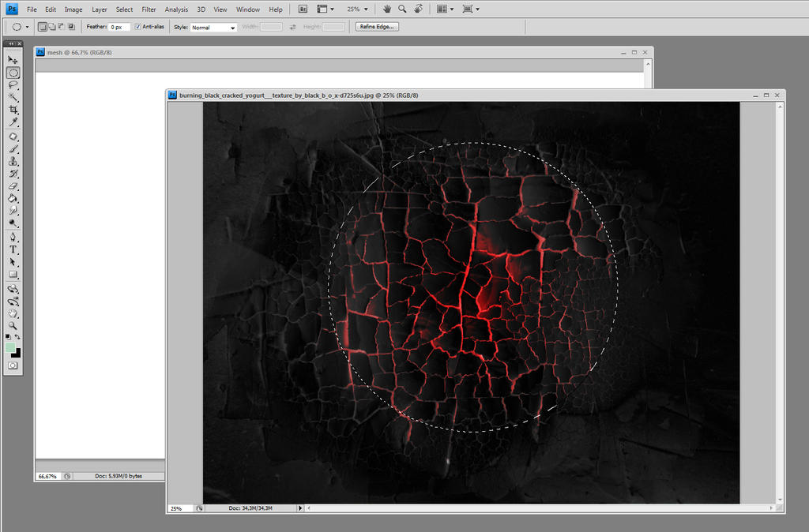
Task: Select the 3D Orbit camera tool
Action: 13,302
